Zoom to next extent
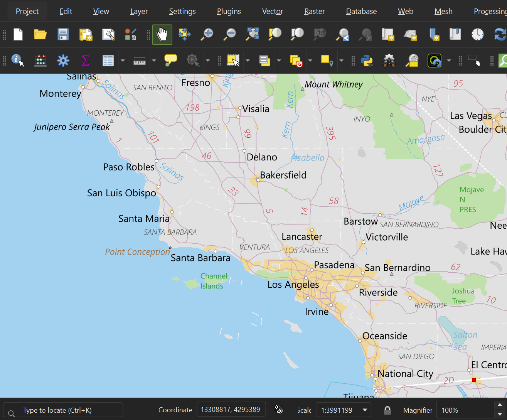The height and width of the screenshot is (420, 507). point(365,34)
